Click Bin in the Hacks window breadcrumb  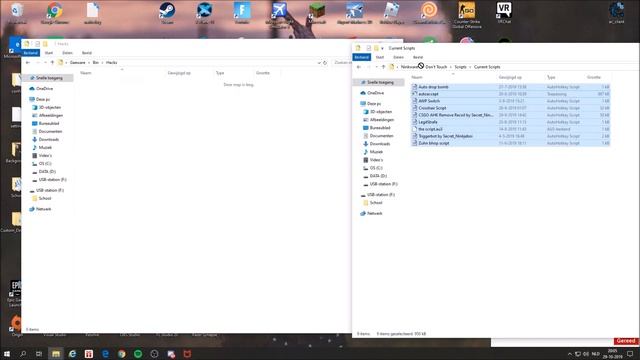(x=96, y=62)
